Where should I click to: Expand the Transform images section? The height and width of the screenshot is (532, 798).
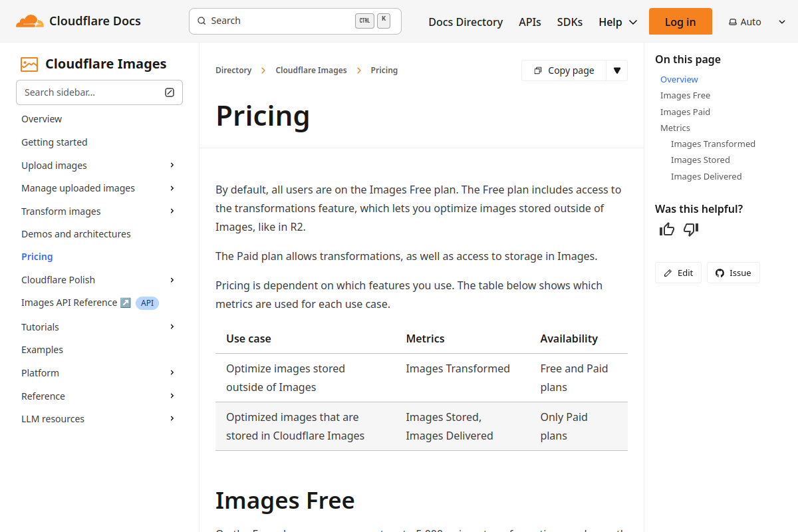click(x=172, y=211)
